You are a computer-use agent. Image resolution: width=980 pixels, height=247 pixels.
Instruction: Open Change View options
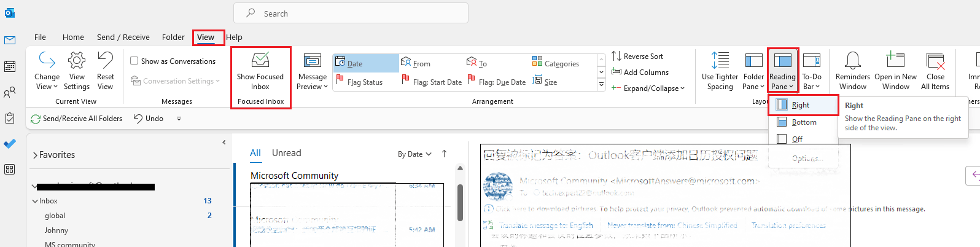tap(47, 71)
